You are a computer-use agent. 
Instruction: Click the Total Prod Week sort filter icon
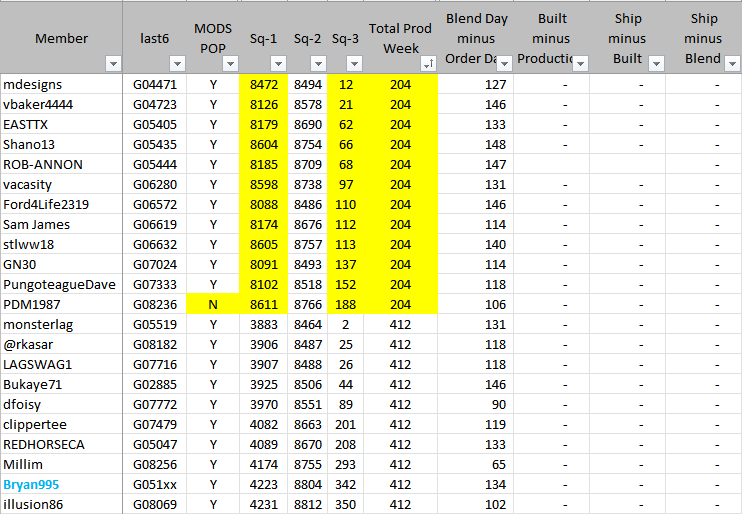427,64
